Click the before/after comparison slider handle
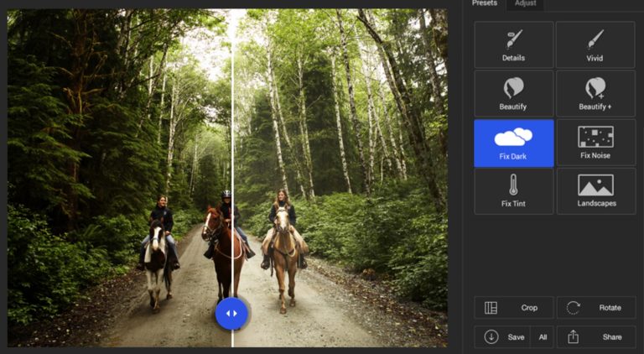Viewport: 644px width, 354px height. (231, 314)
